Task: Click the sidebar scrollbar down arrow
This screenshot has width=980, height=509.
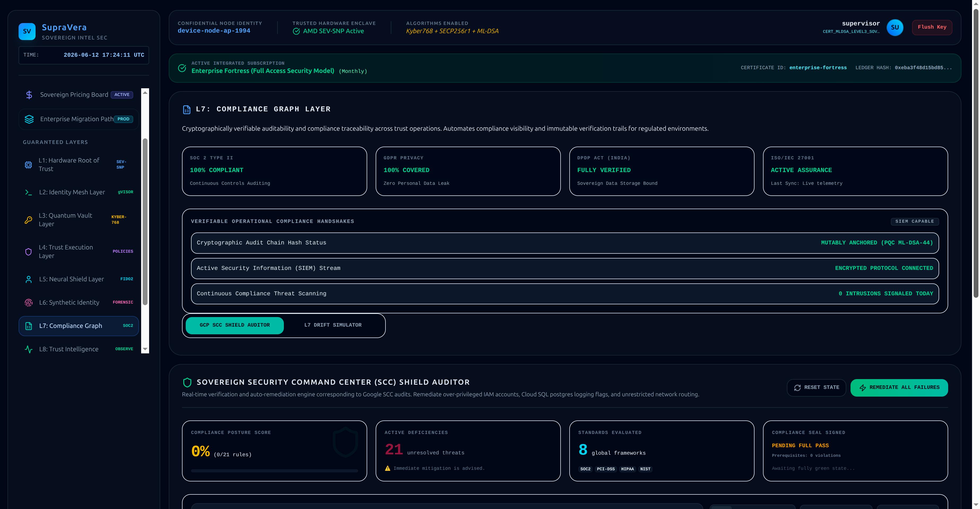Action: [145, 349]
